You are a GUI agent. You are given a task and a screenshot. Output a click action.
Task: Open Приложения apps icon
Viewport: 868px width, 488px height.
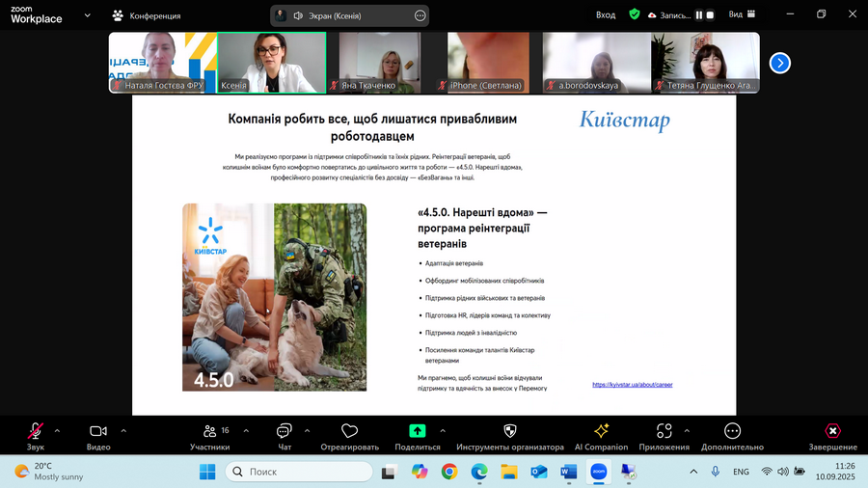pyautogui.click(x=664, y=432)
